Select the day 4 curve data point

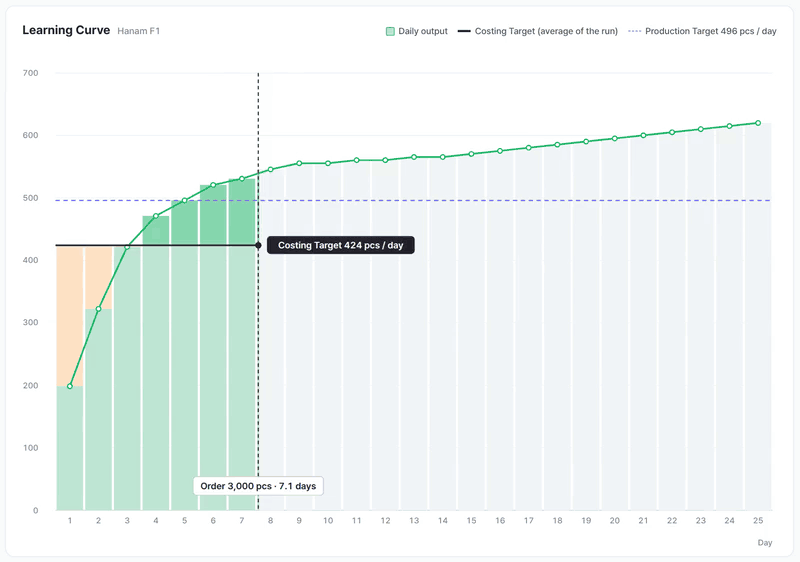(156, 216)
